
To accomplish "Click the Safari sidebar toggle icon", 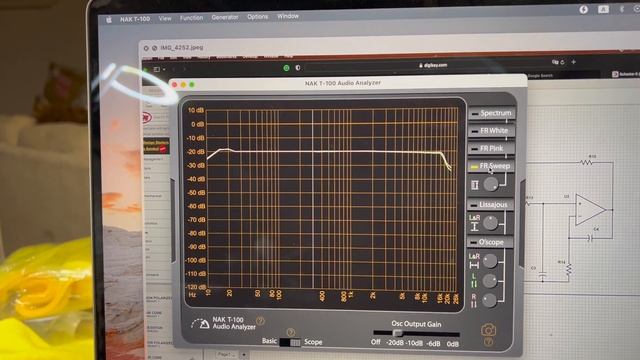I will [x=157, y=69].
